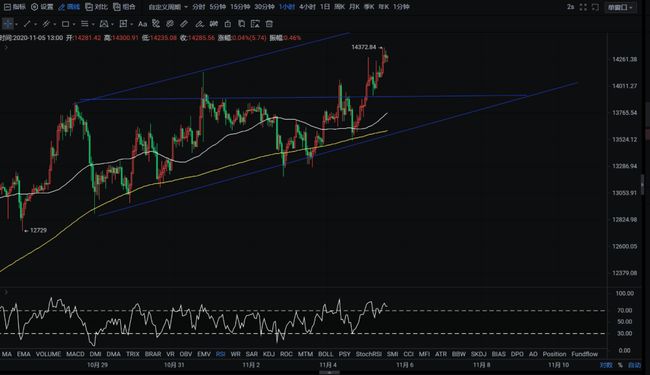Switch to the 30分钟 timeframe
The image size is (650, 375).
[264, 7]
